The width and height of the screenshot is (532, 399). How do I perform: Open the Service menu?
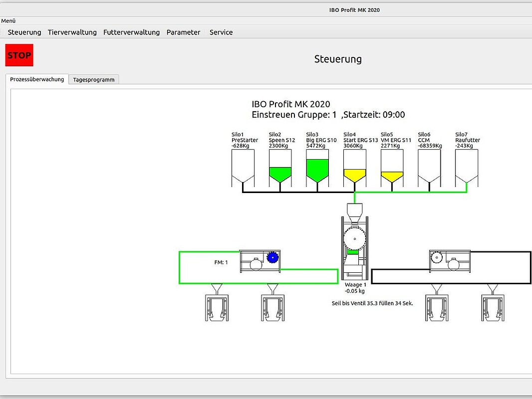pos(221,32)
